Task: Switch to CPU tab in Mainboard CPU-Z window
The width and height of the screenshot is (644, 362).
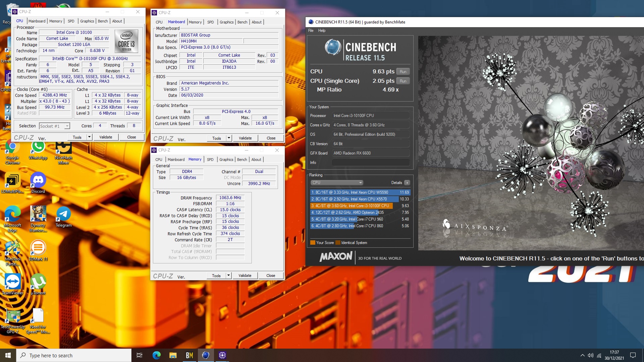Action: pos(159,22)
